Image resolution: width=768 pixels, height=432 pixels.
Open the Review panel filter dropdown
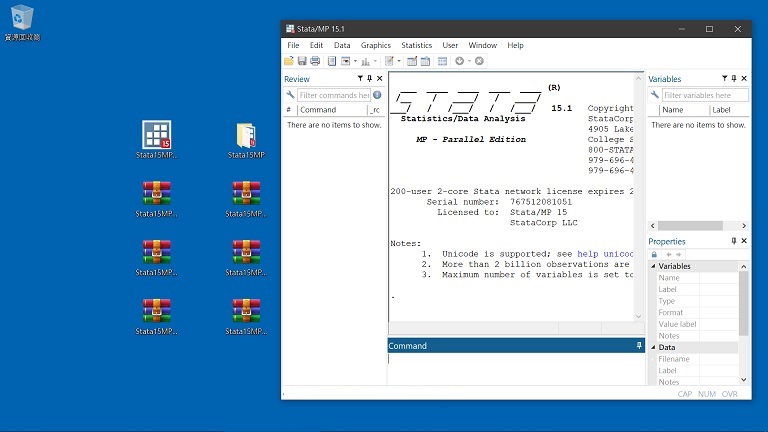360,79
